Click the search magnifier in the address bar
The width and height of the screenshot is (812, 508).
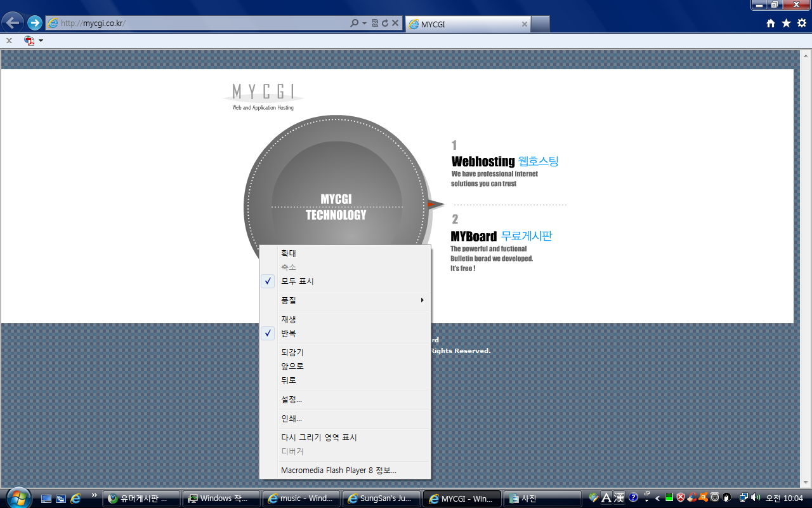[x=355, y=23]
